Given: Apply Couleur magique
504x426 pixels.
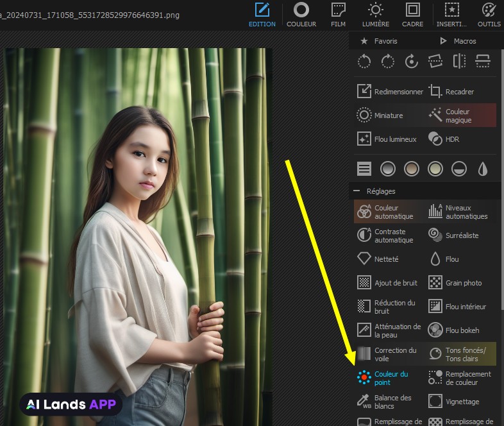Looking at the screenshot, I should click(x=461, y=115).
